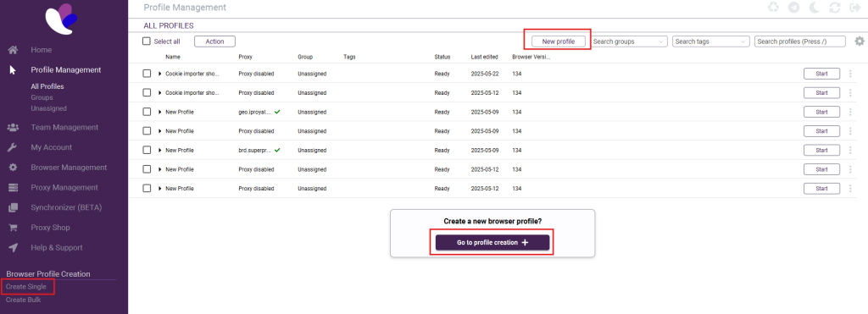The image size is (868, 314).
Task: Expand the first Cookie importer profile row arrow
Action: pos(160,74)
